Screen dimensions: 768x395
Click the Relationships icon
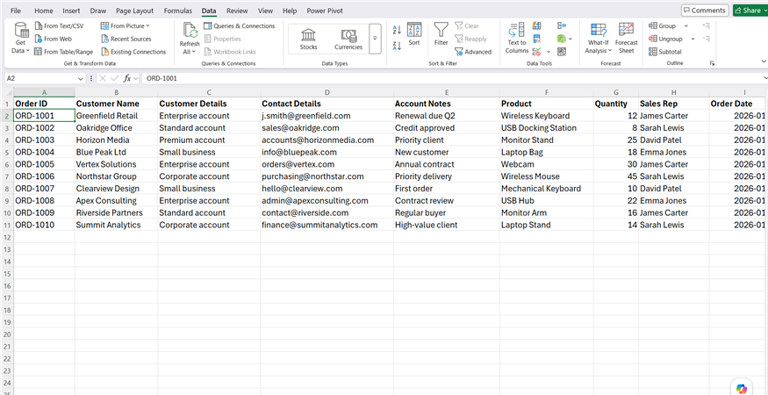point(561,39)
